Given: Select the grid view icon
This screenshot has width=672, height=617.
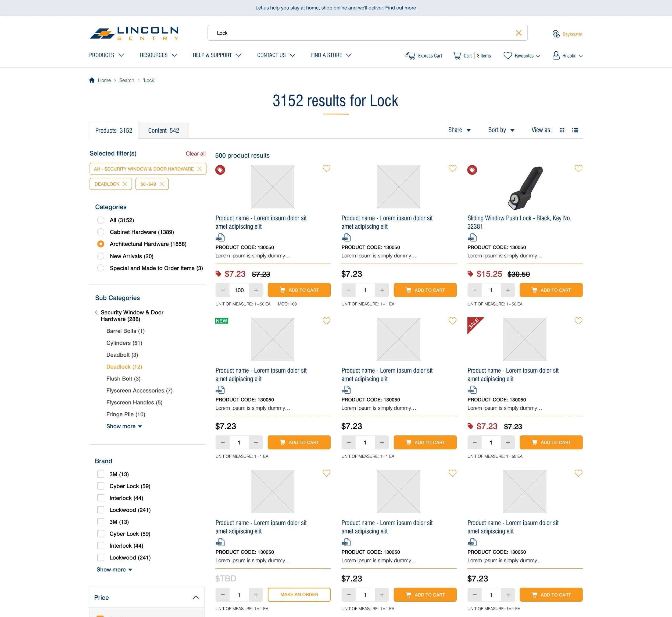Looking at the screenshot, I should point(562,130).
